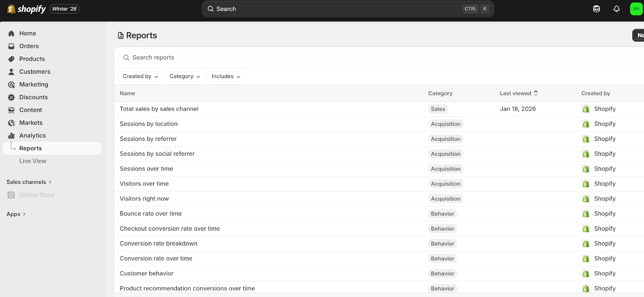644x297 pixels.
Task: Click the magnifier icon in the top search bar
Action: pyautogui.click(x=211, y=9)
